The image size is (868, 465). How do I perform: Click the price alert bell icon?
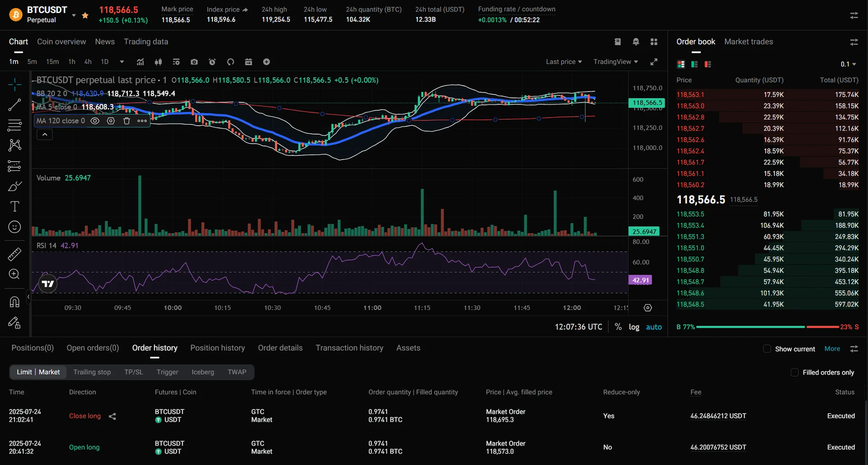point(636,42)
